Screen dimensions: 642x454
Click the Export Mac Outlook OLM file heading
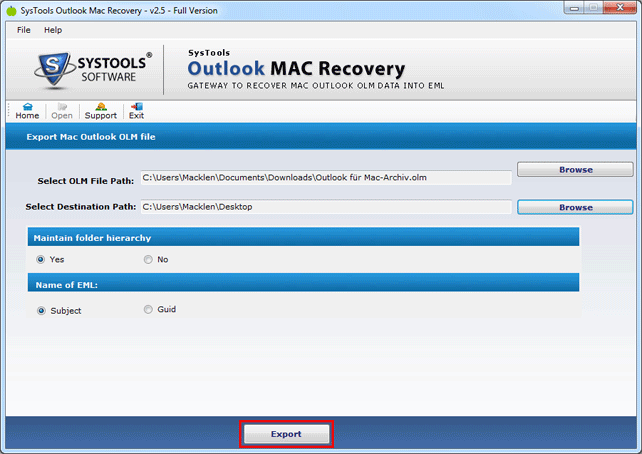[x=91, y=137]
